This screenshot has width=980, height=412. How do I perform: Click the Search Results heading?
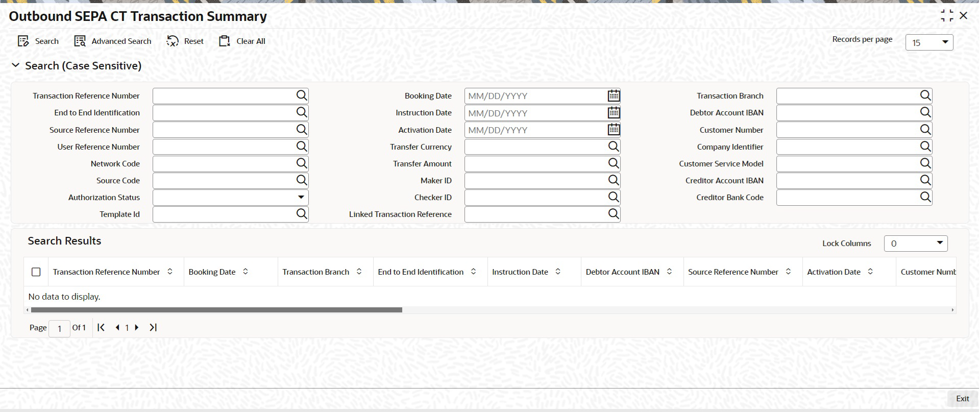(x=64, y=241)
